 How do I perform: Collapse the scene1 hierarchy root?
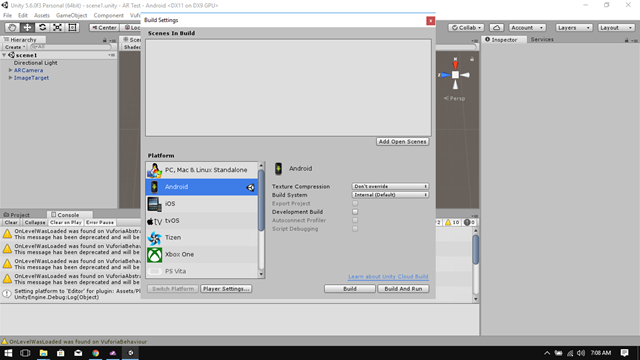point(4,55)
